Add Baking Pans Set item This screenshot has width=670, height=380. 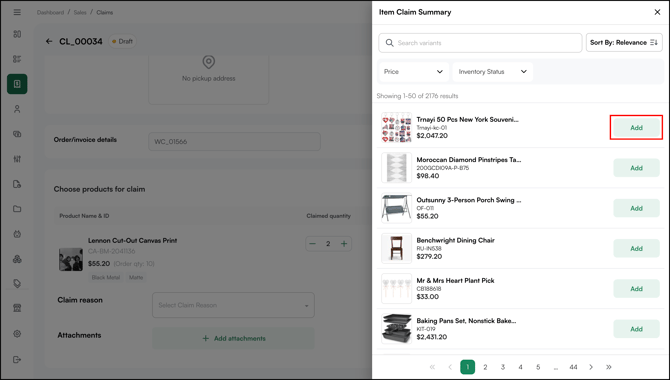coord(636,329)
